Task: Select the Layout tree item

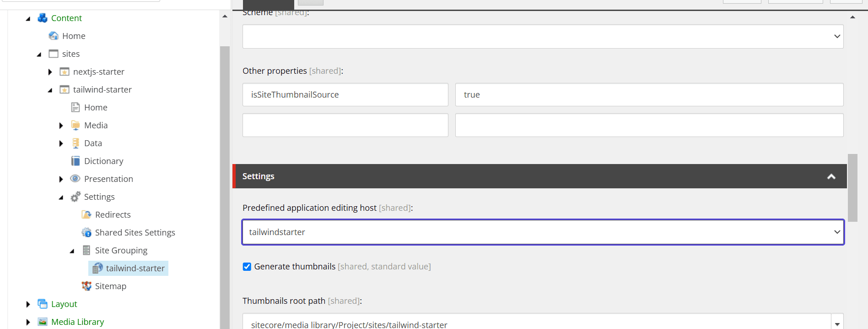Action: [64, 304]
